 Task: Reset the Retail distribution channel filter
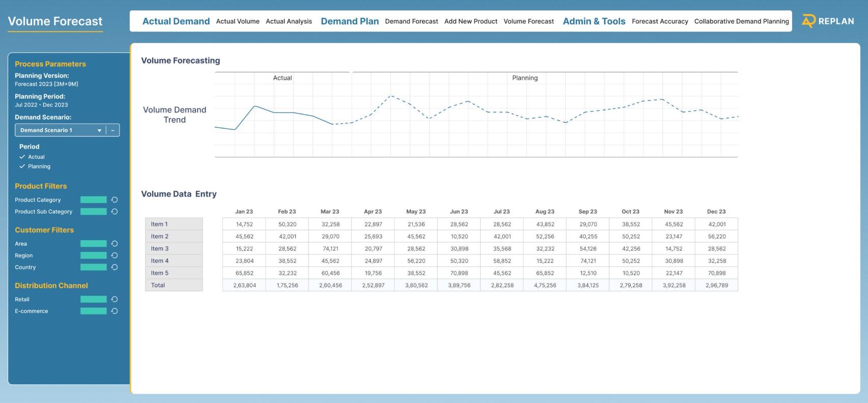[115, 299]
